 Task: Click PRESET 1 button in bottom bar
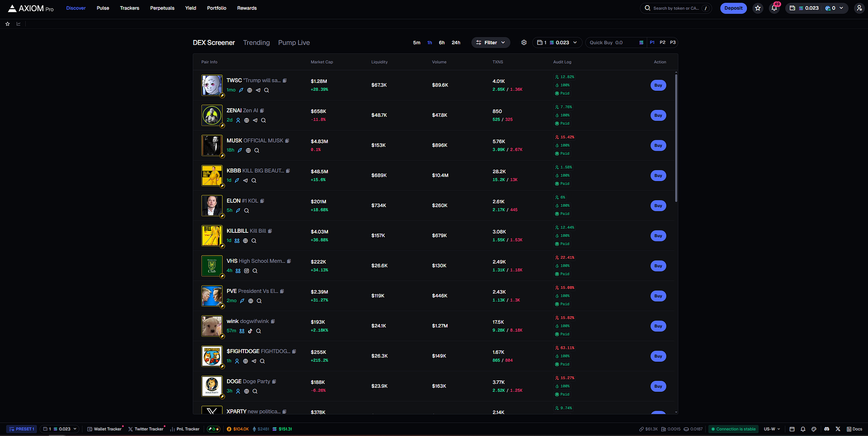tap(22, 429)
